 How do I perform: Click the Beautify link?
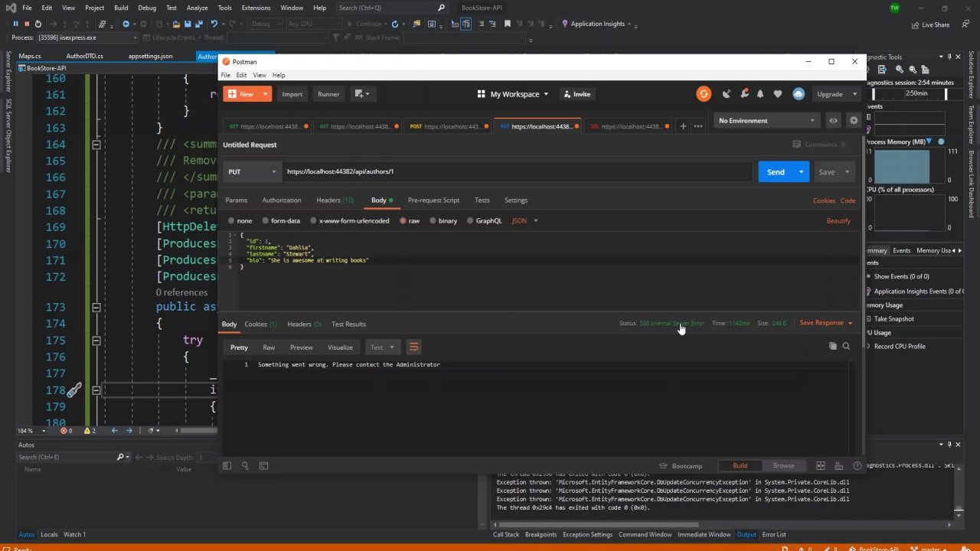click(838, 221)
